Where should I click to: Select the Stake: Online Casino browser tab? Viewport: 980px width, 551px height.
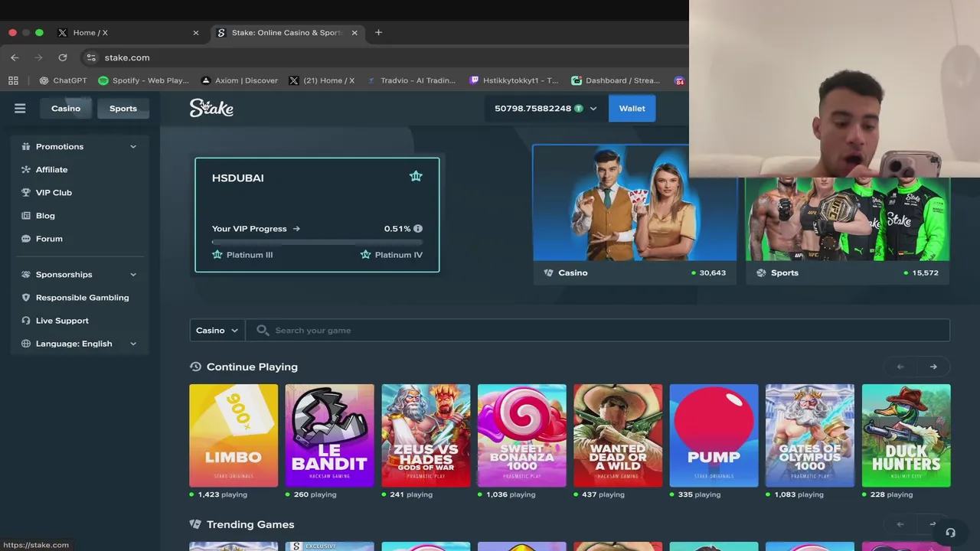287,33
